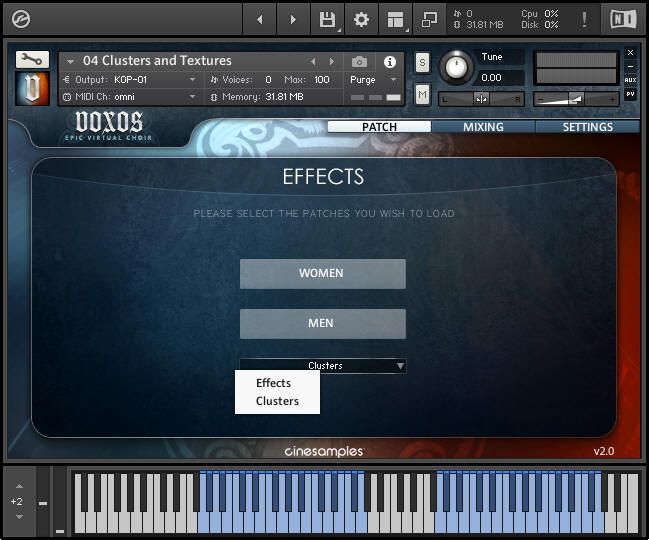The width and height of the screenshot is (649, 540).
Task: Click the instrument name 04 Clusters and Textures
Action: click(157, 61)
